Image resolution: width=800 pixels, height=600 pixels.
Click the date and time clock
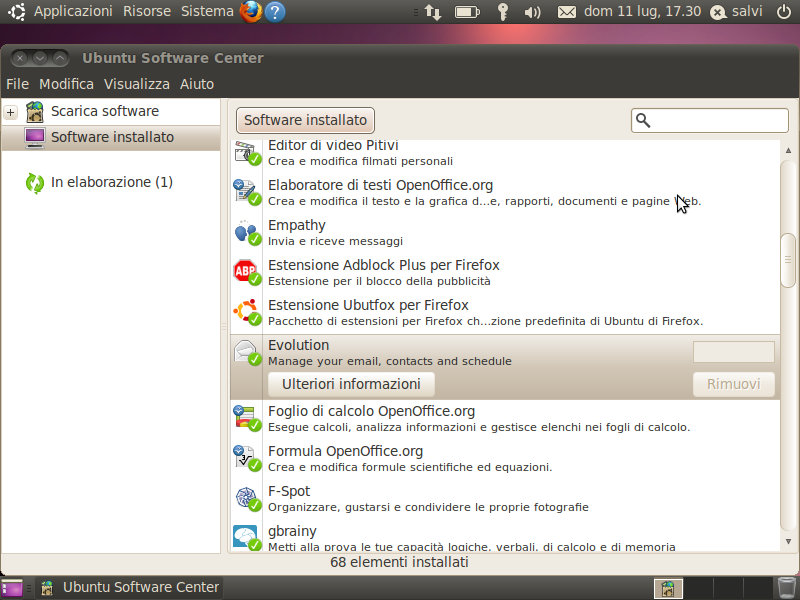click(x=642, y=11)
